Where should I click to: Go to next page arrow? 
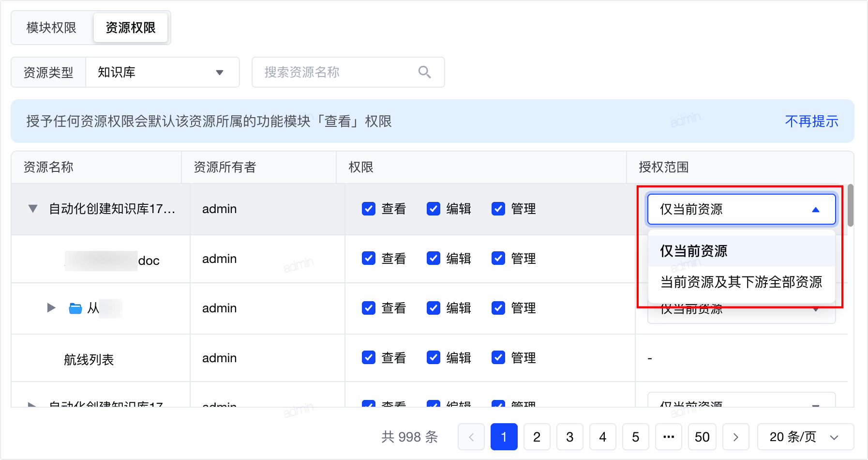click(x=736, y=437)
